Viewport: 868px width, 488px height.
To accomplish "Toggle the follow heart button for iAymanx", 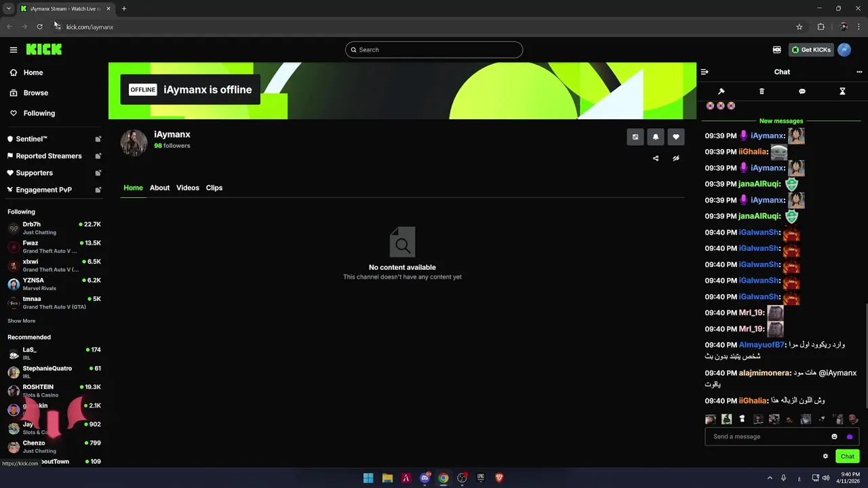I will (676, 137).
